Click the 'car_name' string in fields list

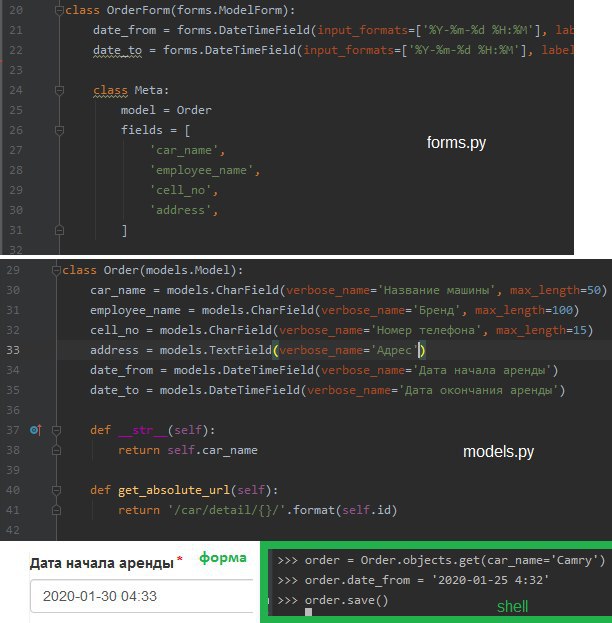[184, 150]
